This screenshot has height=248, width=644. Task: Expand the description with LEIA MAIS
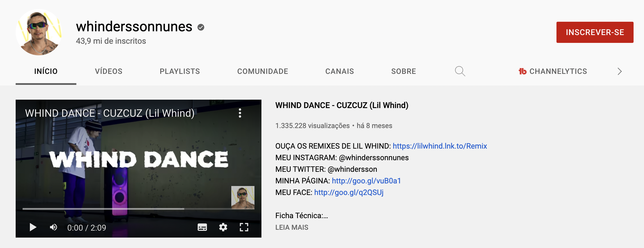pos(292,227)
